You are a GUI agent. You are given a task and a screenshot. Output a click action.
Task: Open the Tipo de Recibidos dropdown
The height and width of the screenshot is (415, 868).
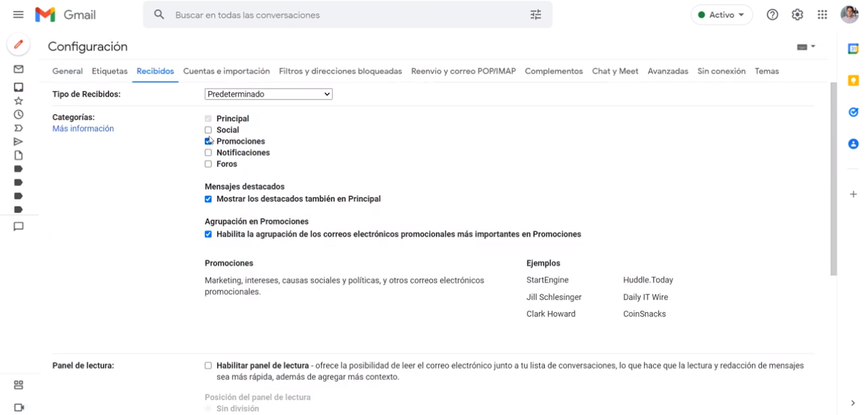pyautogui.click(x=268, y=94)
